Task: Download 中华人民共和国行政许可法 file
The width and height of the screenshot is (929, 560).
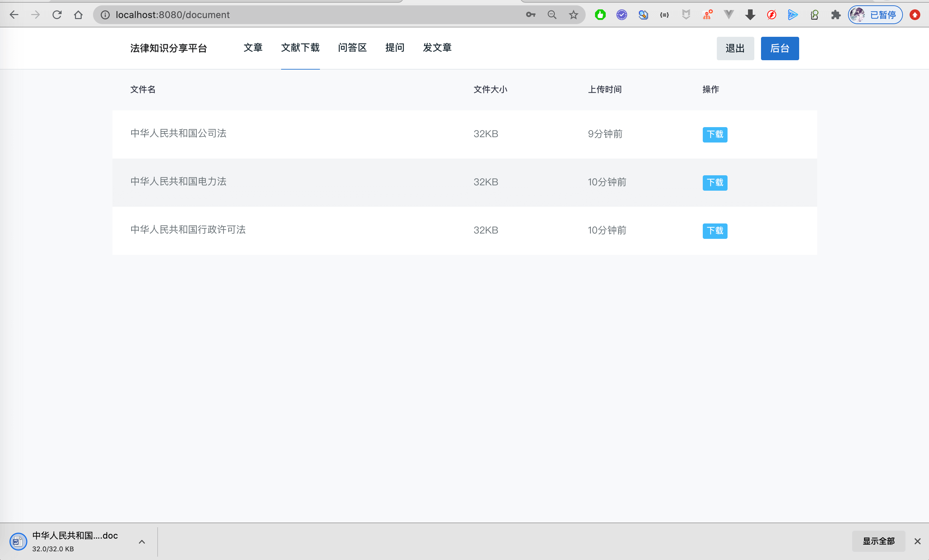Action: pos(714,230)
